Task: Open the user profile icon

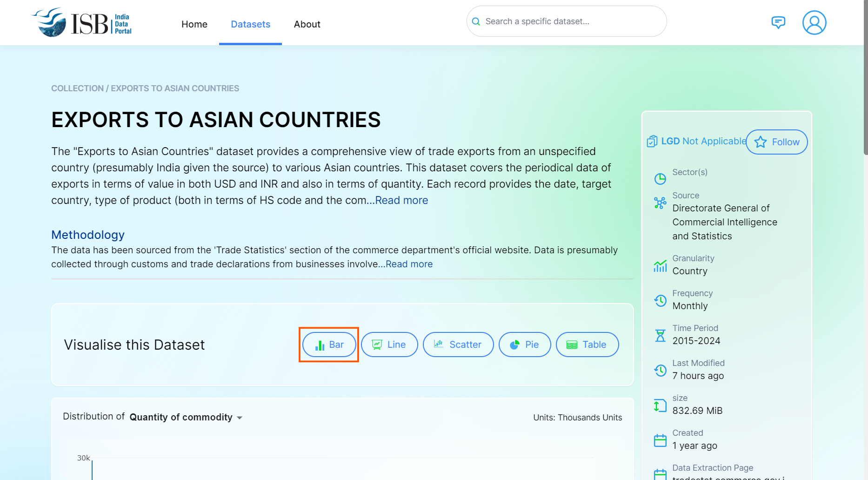Action: (x=814, y=23)
